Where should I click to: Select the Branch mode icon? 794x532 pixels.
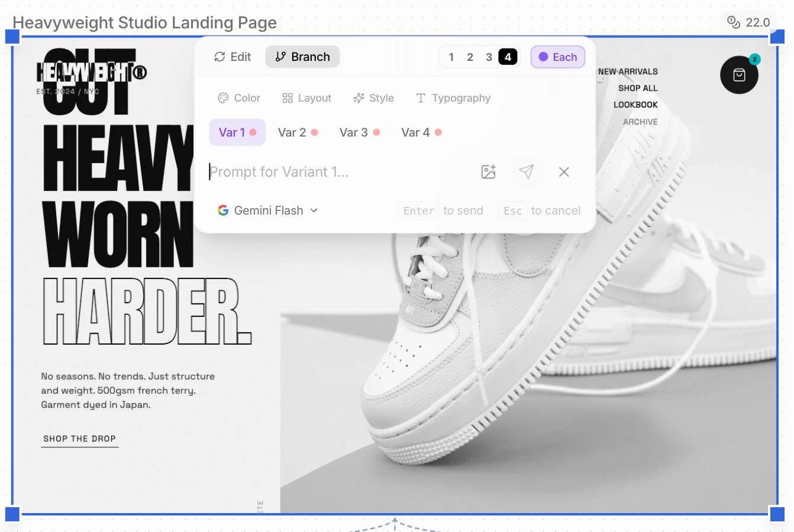click(x=281, y=57)
